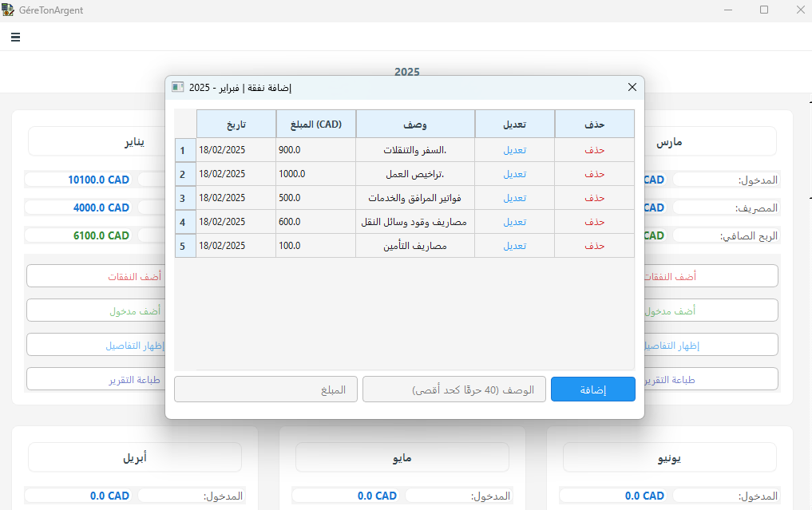Select row number 3 header
The width and height of the screenshot is (812, 510).
coord(183,198)
